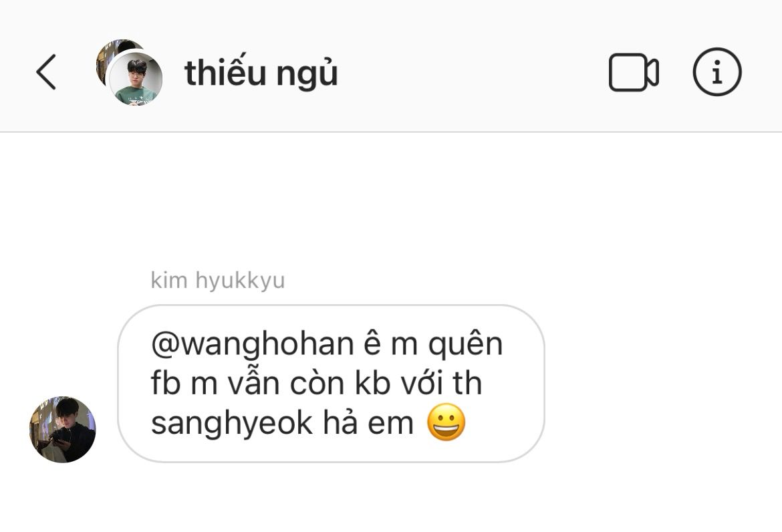Viewport: 782px width, 532px height.
Task: Open the thiếu ngủ group name title
Action: point(261,73)
